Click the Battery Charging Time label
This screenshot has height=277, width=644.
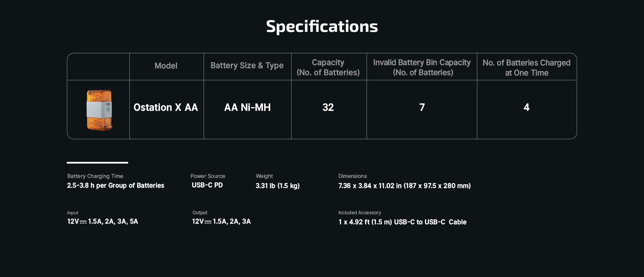coord(95,176)
